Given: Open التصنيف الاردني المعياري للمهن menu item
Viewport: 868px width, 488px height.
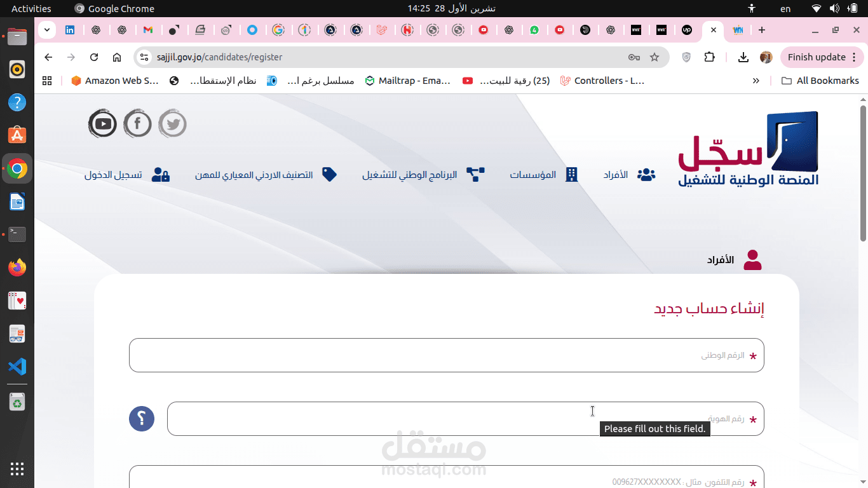Looking at the screenshot, I should point(266,175).
